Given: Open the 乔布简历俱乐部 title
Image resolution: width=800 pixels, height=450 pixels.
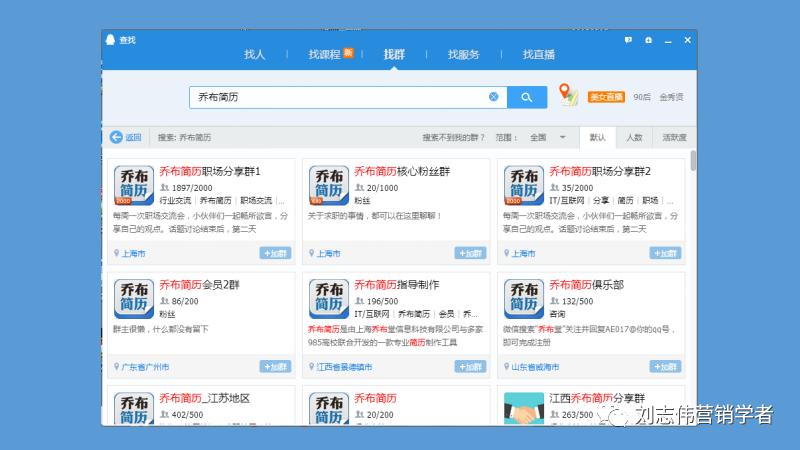Looking at the screenshot, I should click(587, 285).
